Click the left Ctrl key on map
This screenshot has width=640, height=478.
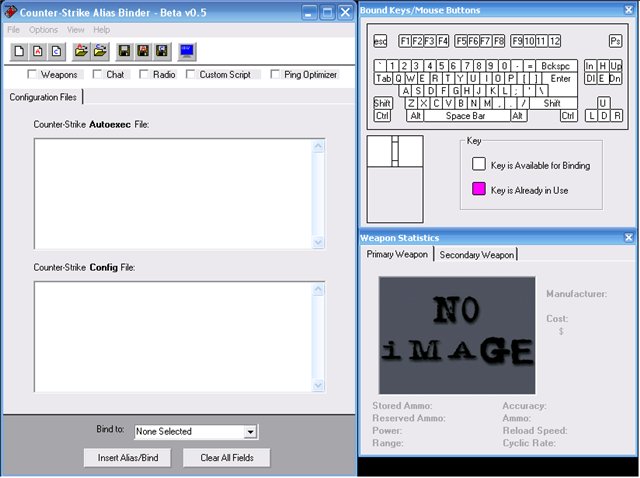(382, 116)
